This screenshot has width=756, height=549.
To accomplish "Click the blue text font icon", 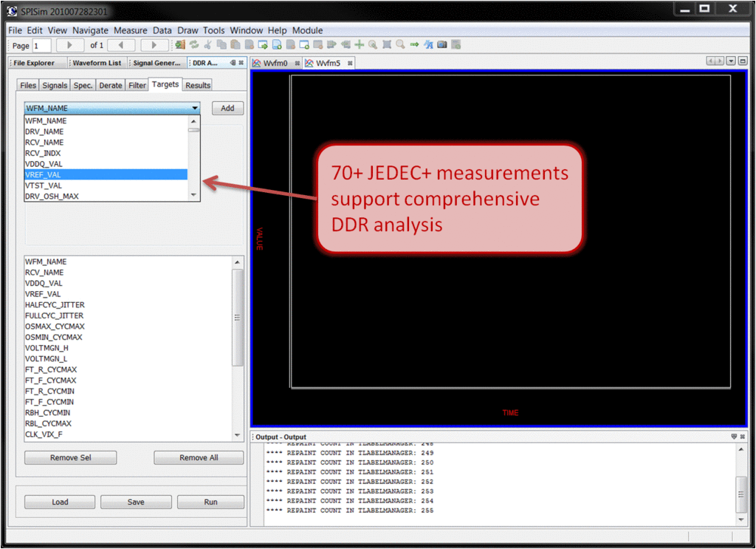I will pyautogui.click(x=428, y=45).
